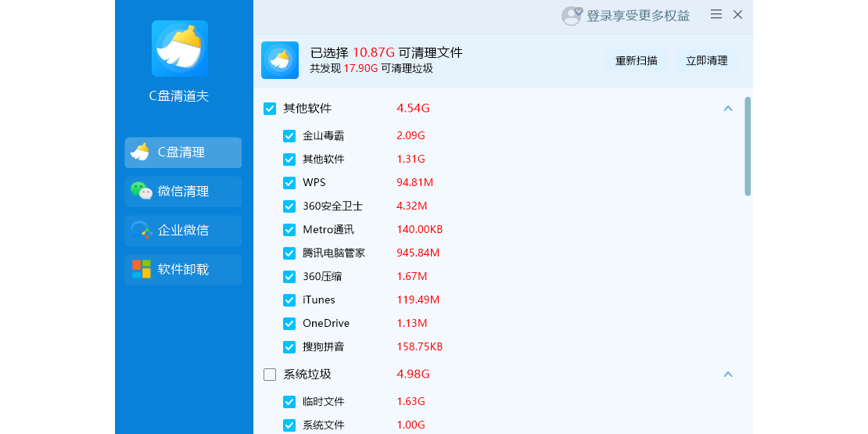
Task: Check the 系统垃圾 category checkbox
Action: tap(270, 375)
